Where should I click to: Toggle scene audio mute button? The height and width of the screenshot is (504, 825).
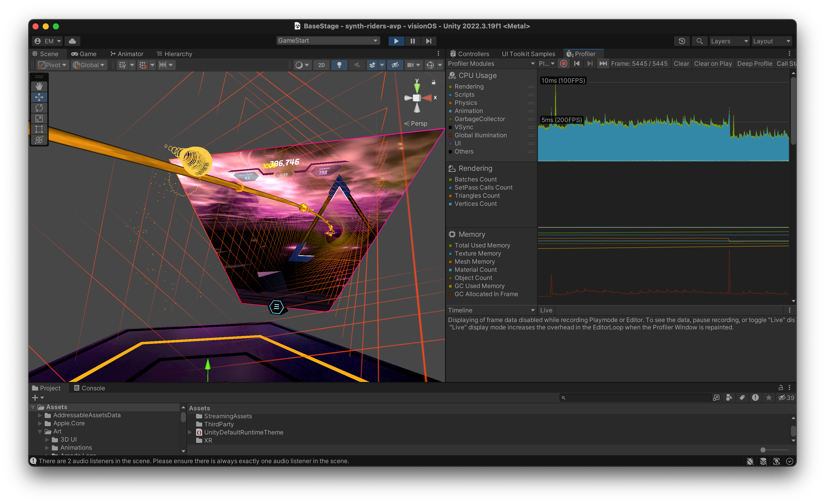click(x=357, y=65)
